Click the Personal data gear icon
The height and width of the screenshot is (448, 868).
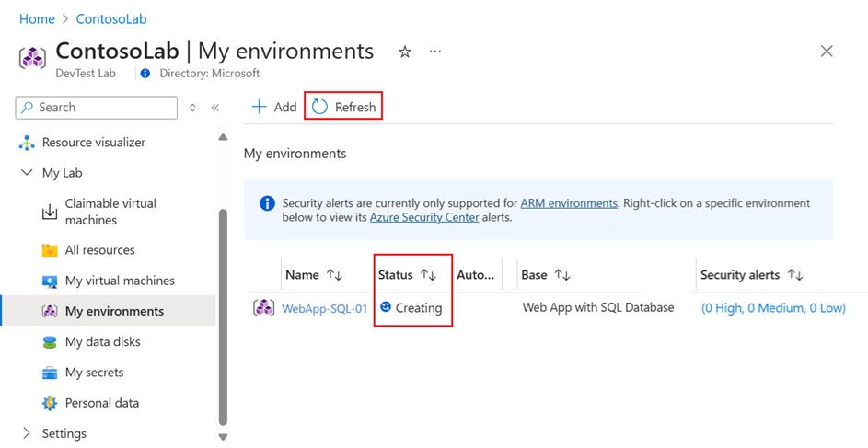50,403
